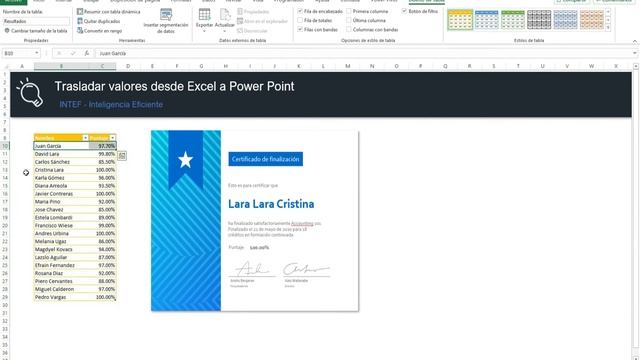Viewport: 640px width, 360px height.
Task: Select cell Karla Gómez
Action: (x=61, y=178)
